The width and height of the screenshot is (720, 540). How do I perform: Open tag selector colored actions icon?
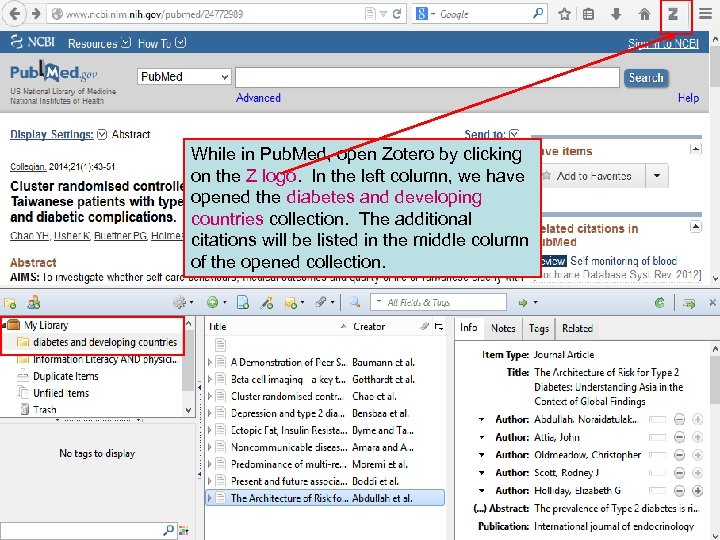(184, 531)
